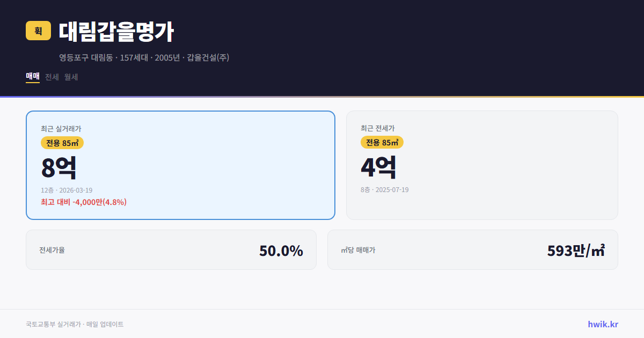The image size is (644, 338).
Task: Click the highlighted 최근 실거래가 card
Action: pyautogui.click(x=180, y=165)
